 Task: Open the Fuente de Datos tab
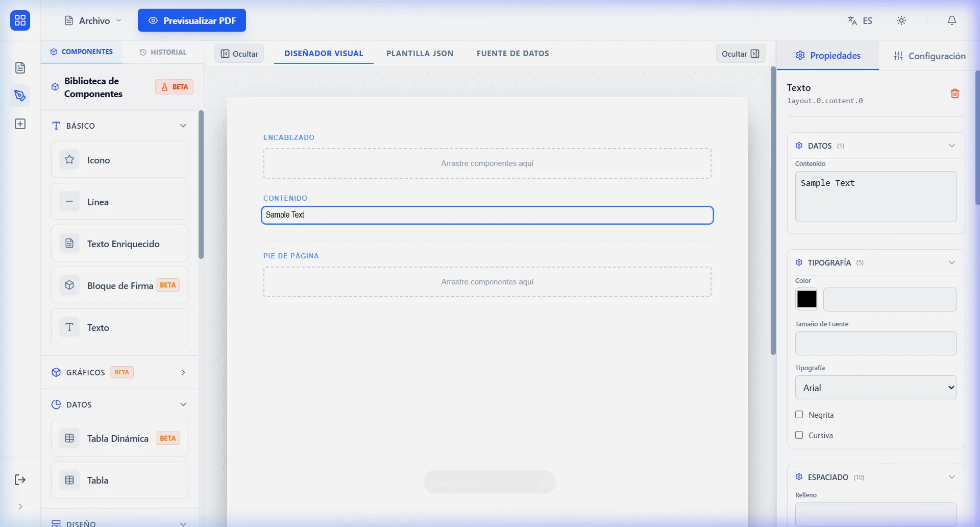coord(512,54)
